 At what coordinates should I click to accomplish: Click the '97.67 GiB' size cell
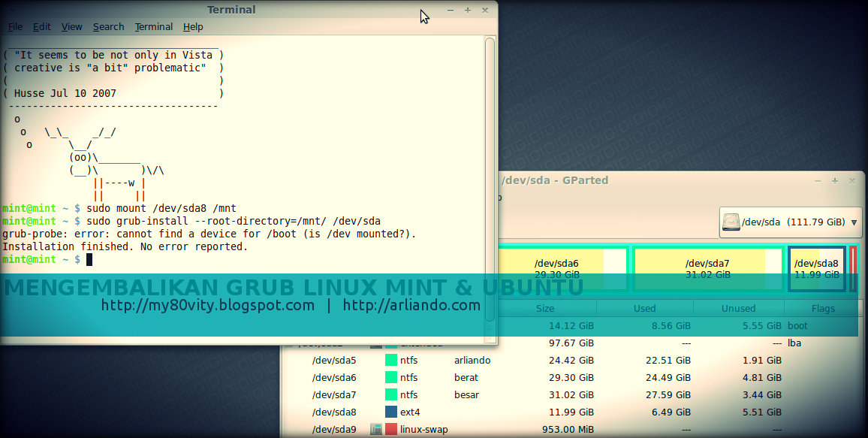coord(571,343)
